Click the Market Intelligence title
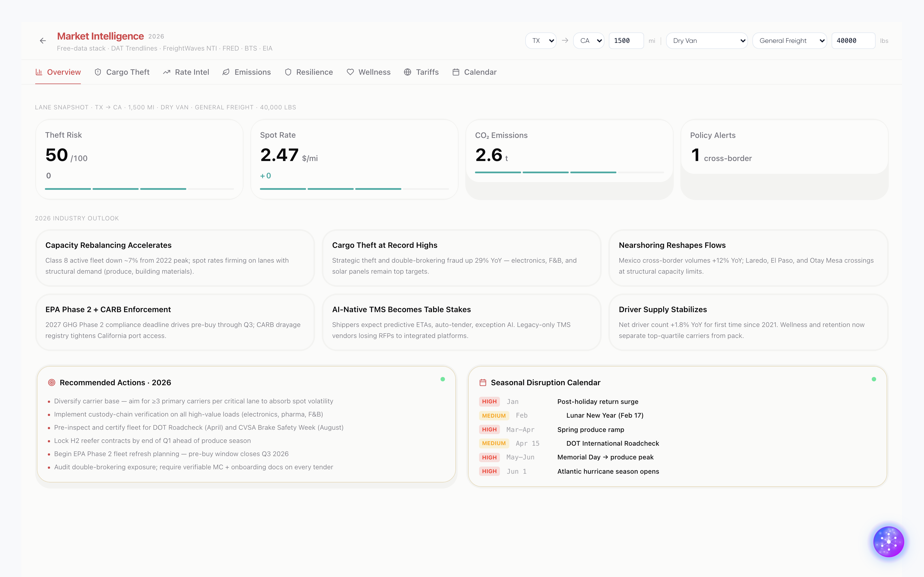 coord(100,36)
